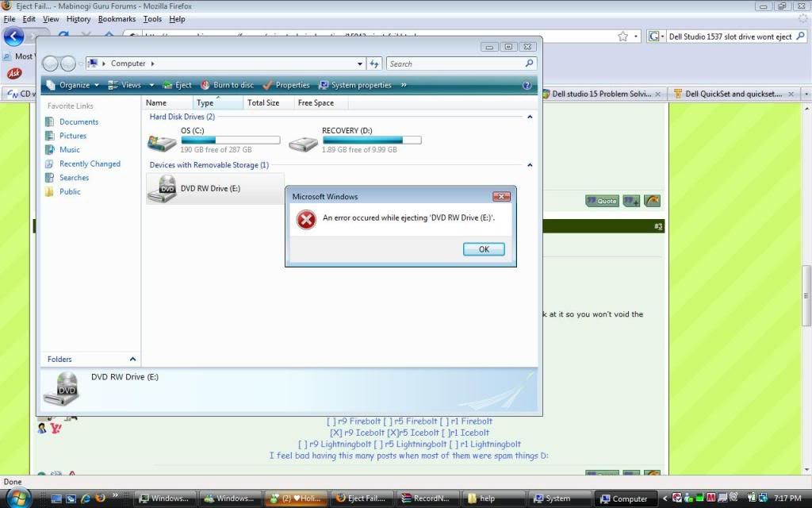The image size is (812, 508).
Task: Click the magnifier icon in Explorer search
Action: pos(529,63)
